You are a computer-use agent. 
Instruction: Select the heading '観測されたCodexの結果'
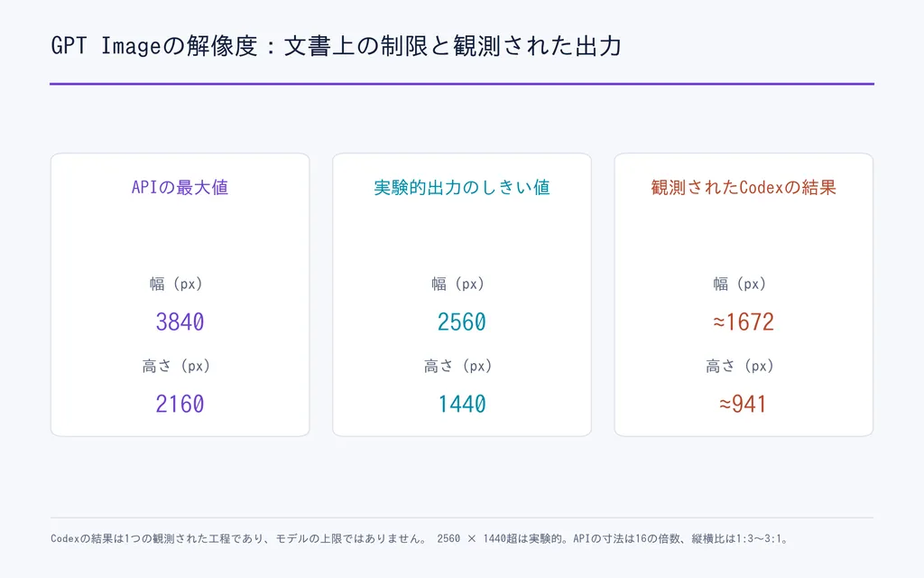click(x=744, y=188)
